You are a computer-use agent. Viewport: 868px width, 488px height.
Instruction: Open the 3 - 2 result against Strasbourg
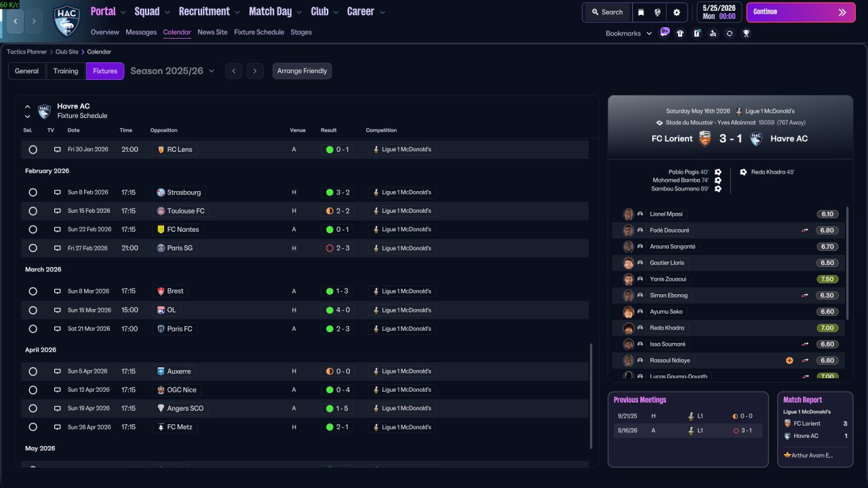click(338, 192)
